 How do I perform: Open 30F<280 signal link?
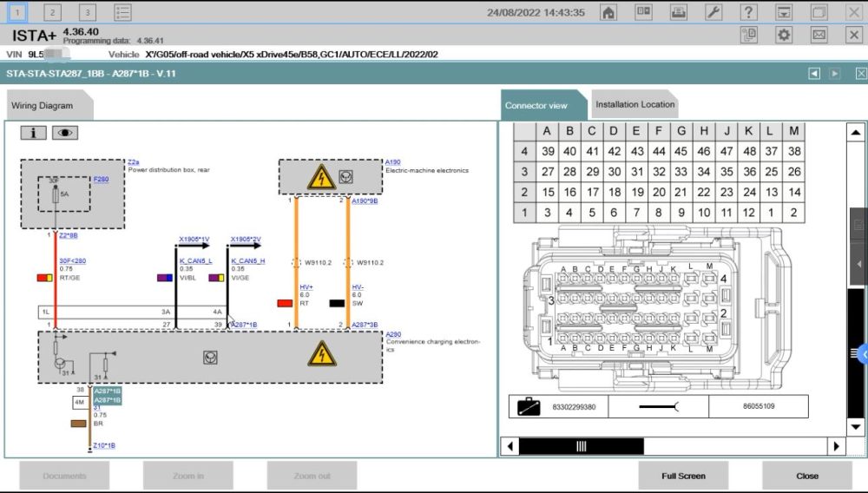pyautogui.click(x=73, y=261)
